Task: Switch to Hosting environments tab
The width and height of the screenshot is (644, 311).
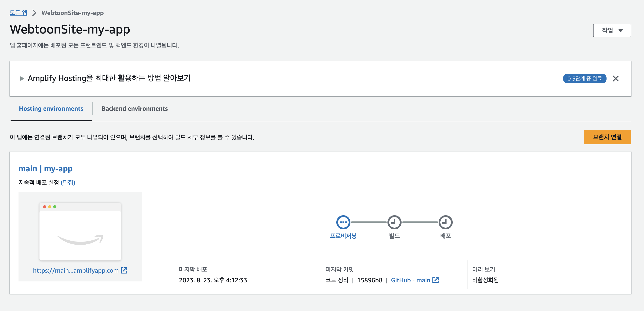Action: [x=51, y=109]
